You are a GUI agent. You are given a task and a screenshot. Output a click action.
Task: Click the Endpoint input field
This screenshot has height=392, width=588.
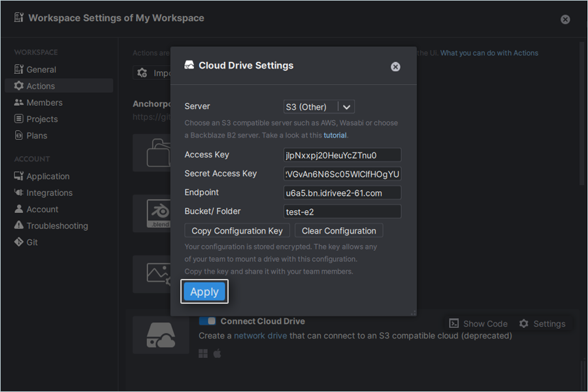click(342, 193)
